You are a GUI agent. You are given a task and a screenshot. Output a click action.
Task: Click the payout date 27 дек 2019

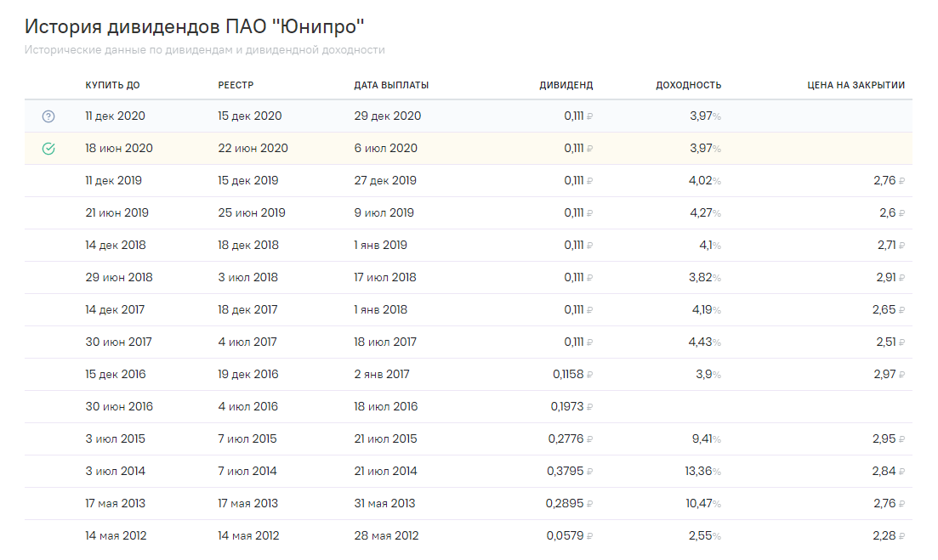pos(384,180)
